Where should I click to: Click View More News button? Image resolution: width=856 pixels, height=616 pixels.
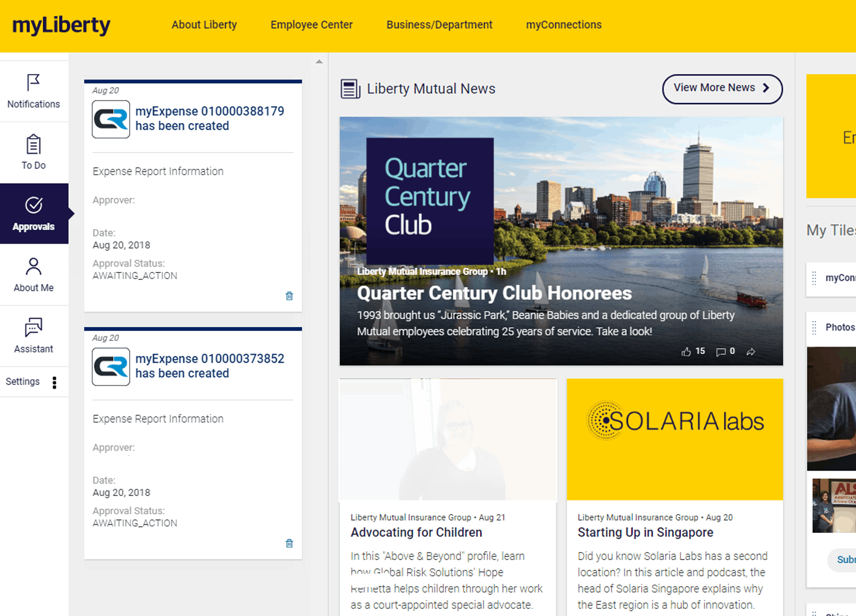[x=722, y=89]
